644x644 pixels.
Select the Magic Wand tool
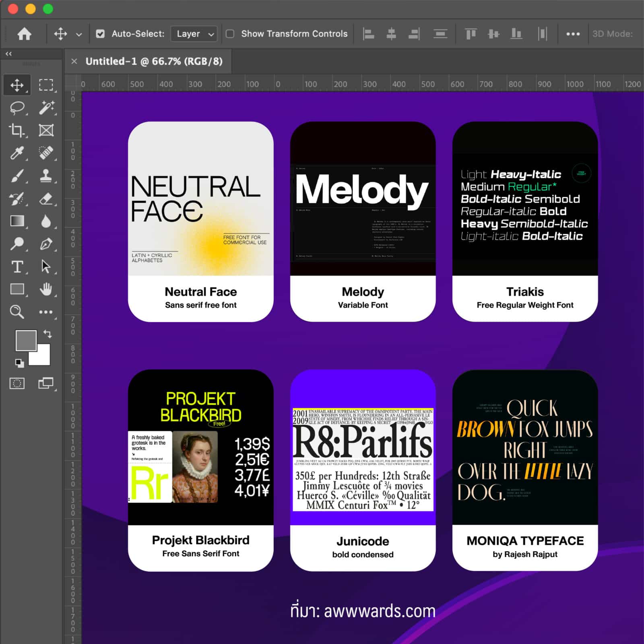point(46,107)
